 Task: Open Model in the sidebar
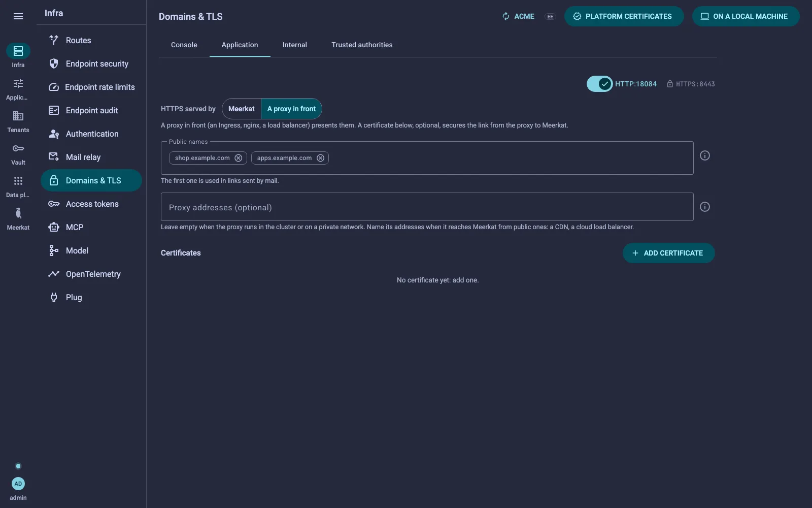pyautogui.click(x=91, y=250)
